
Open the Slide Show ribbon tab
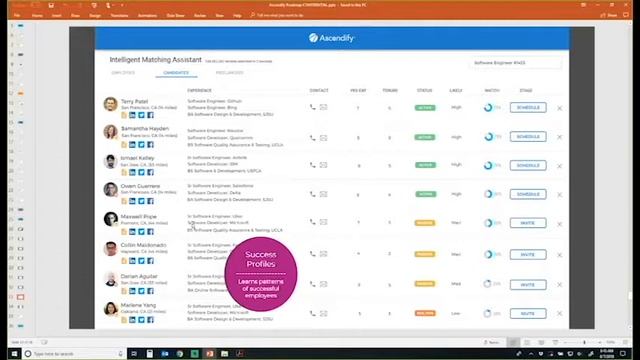(176, 15)
